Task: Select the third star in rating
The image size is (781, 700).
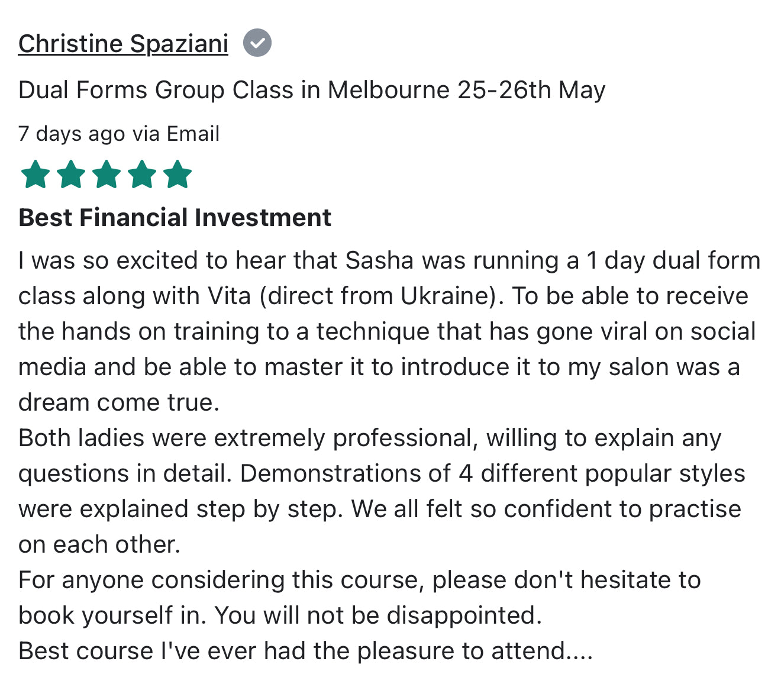Action: click(106, 175)
